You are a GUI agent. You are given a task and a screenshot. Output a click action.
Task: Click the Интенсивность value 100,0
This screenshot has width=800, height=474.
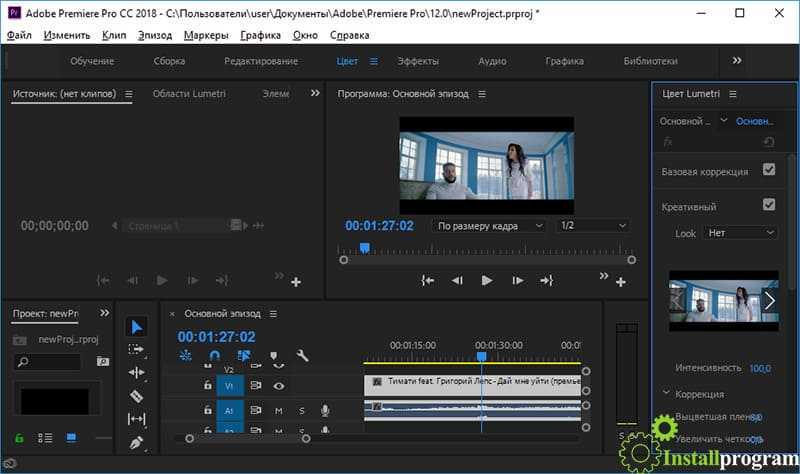click(760, 368)
